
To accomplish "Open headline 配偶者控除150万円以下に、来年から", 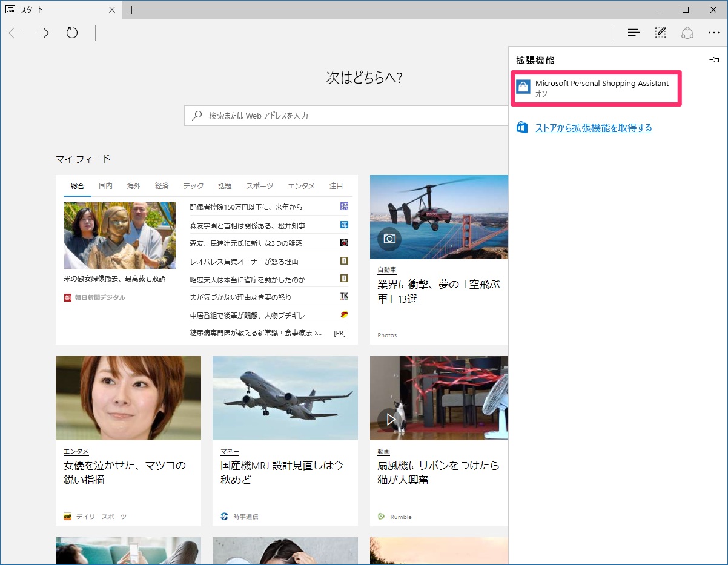I will 246,207.
